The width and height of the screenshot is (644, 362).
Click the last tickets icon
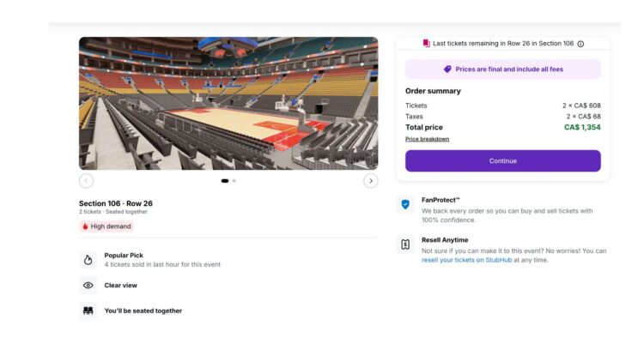pyautogui.click(x=426, y=43)
